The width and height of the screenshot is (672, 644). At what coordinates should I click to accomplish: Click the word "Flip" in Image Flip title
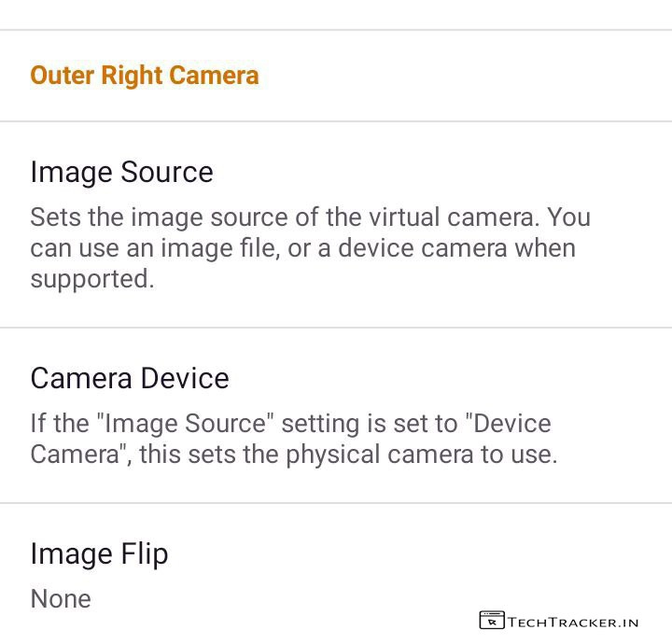[x=142, y=553]
